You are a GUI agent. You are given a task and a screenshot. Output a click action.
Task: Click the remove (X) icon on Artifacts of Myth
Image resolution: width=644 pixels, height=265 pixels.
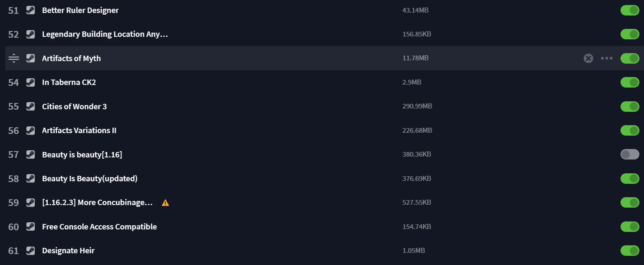(x=588, y=58)
